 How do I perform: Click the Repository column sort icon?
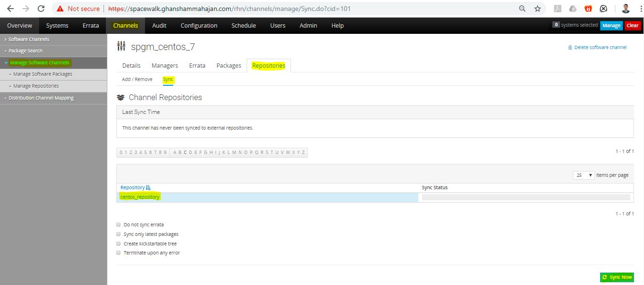point(148,188)
